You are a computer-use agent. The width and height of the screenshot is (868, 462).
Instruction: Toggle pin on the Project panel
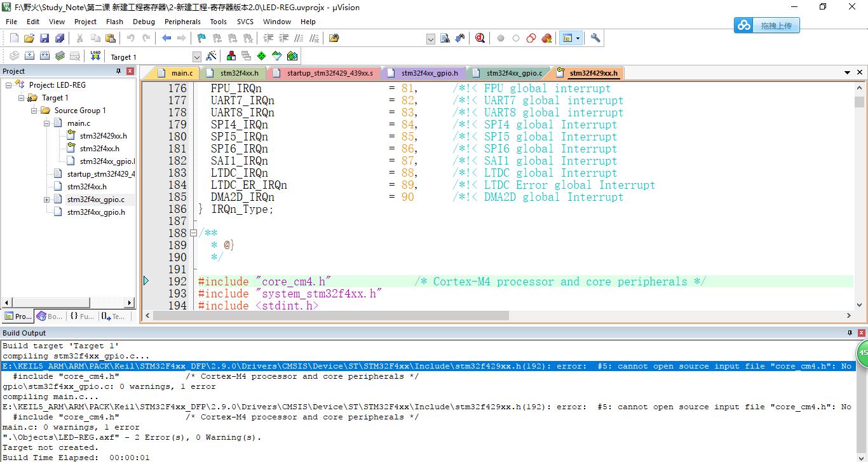[x=118, y=71]
